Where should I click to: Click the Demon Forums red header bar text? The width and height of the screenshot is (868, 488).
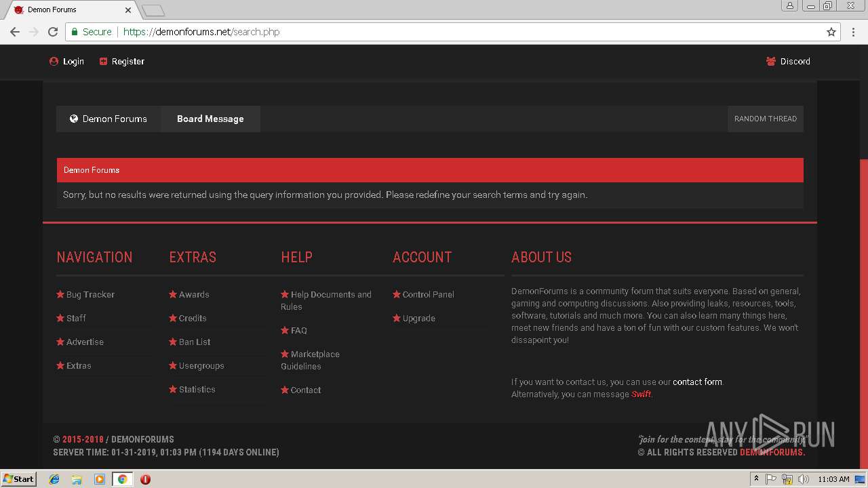[92, 170]
